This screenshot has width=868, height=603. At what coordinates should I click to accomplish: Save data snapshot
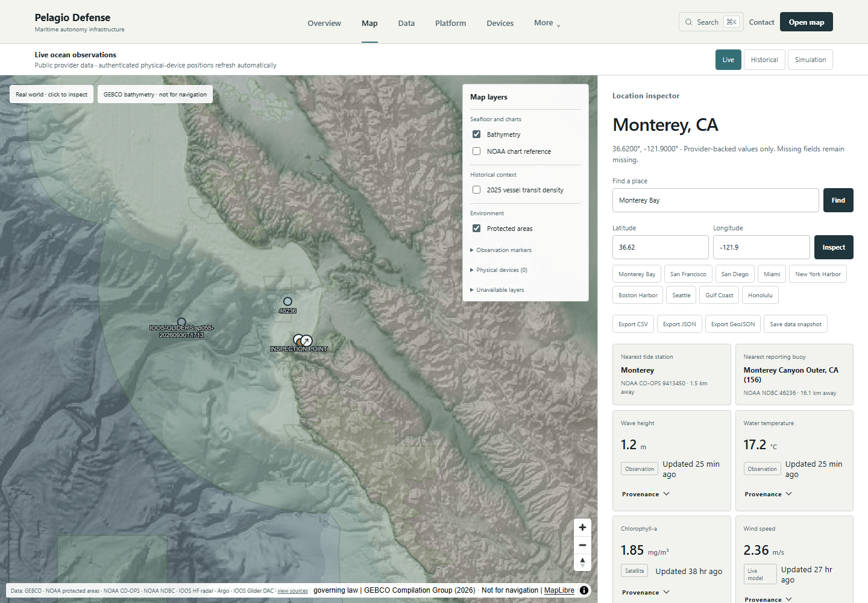pos(796,324)
